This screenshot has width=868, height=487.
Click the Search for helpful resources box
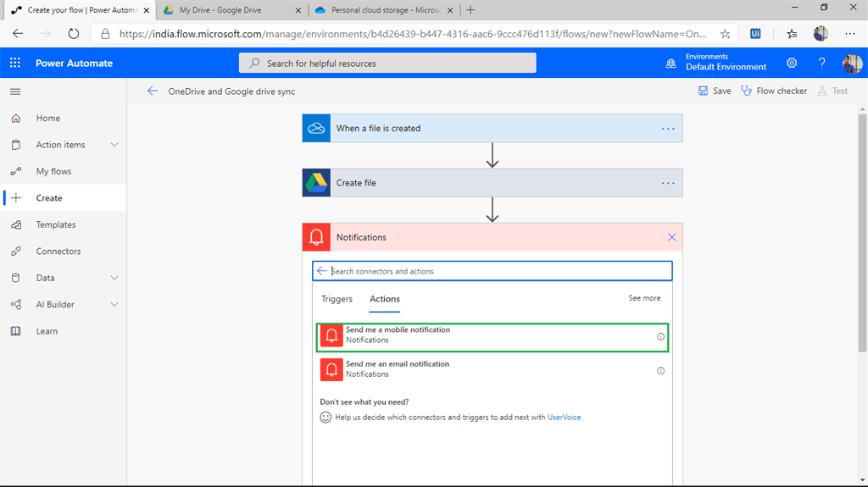click(387, 63)
